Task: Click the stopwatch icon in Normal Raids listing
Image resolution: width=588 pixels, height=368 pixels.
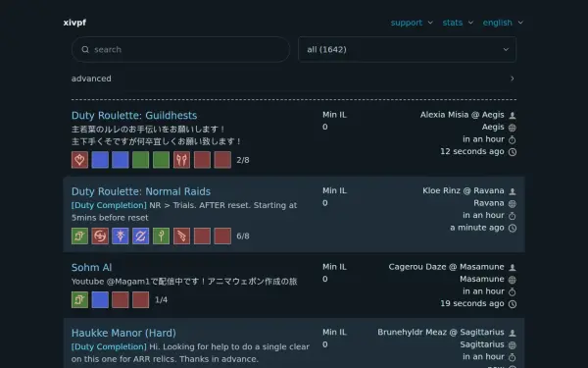Action: [x=513, y=216]
